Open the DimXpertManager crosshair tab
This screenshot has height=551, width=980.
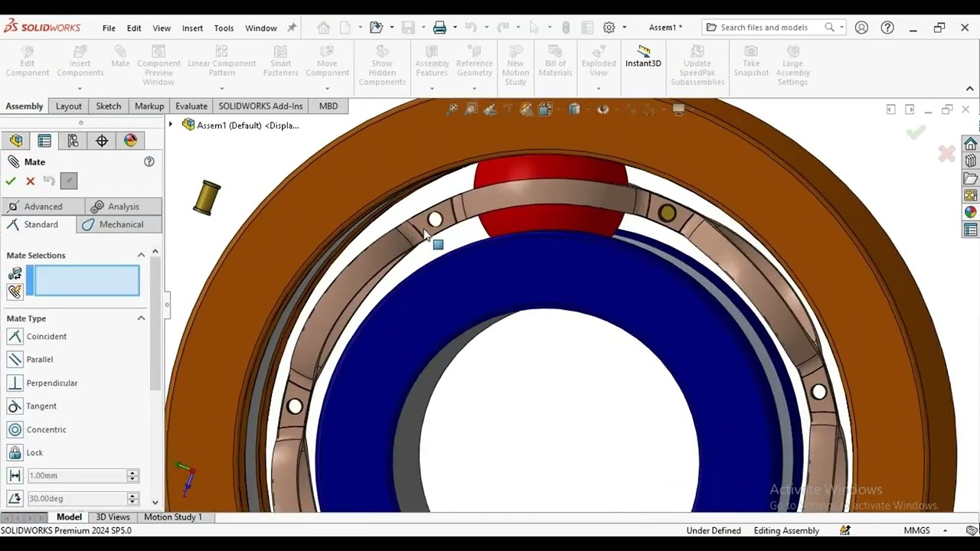(x=102, y=141)
